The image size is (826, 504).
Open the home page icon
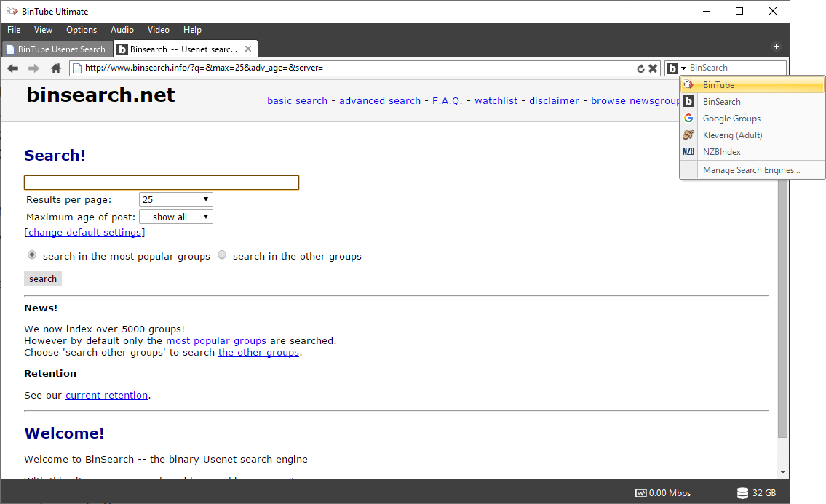tap(56, 68)
